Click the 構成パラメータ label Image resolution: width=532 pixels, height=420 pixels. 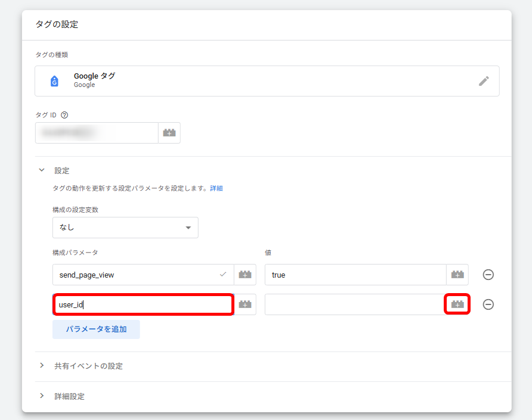(75, 253)
